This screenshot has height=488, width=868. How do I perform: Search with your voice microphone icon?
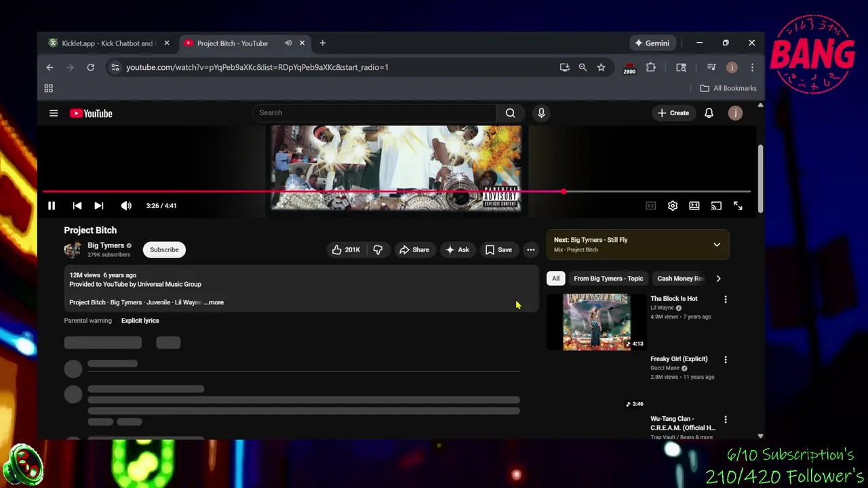[541, 113]
